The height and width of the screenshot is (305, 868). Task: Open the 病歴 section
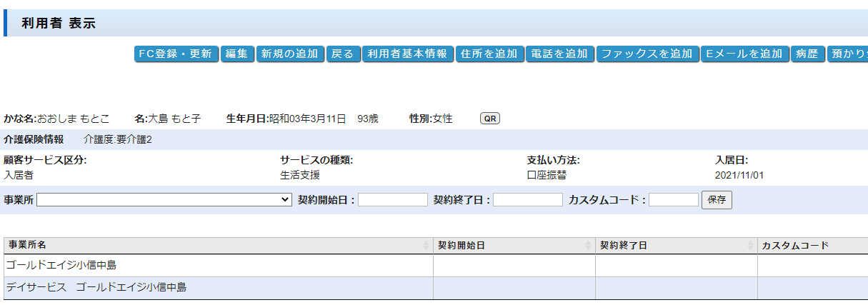pyautogui.click(x=807, y=54)
